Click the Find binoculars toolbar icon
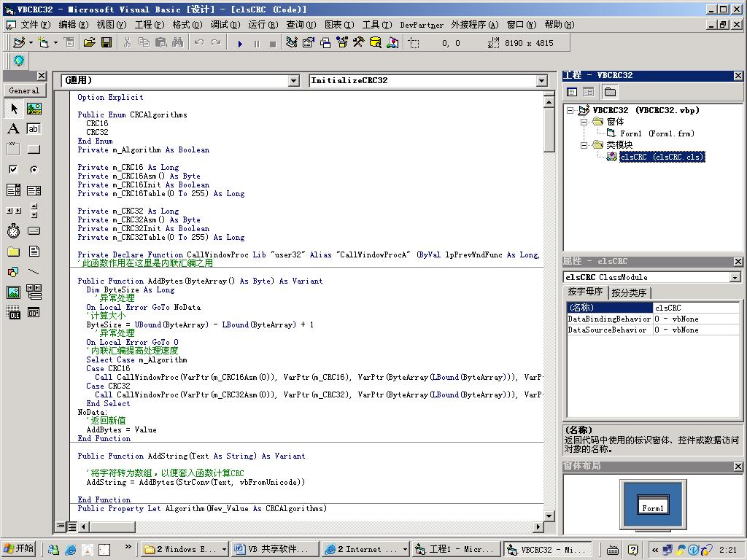Viewport: 747px width, 560px height. (x=178, y=43)
